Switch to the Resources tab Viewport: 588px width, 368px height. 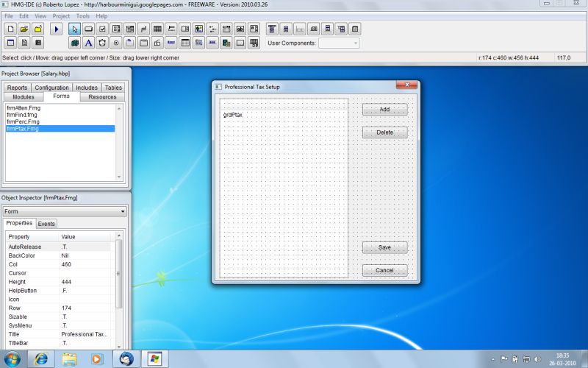[x=102, y=97]
